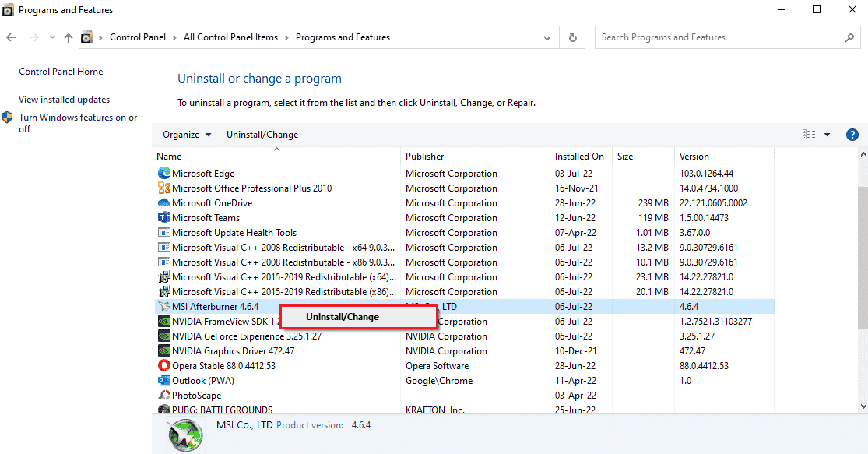Click the Outlook (PWA) icon

coord(163,381)
